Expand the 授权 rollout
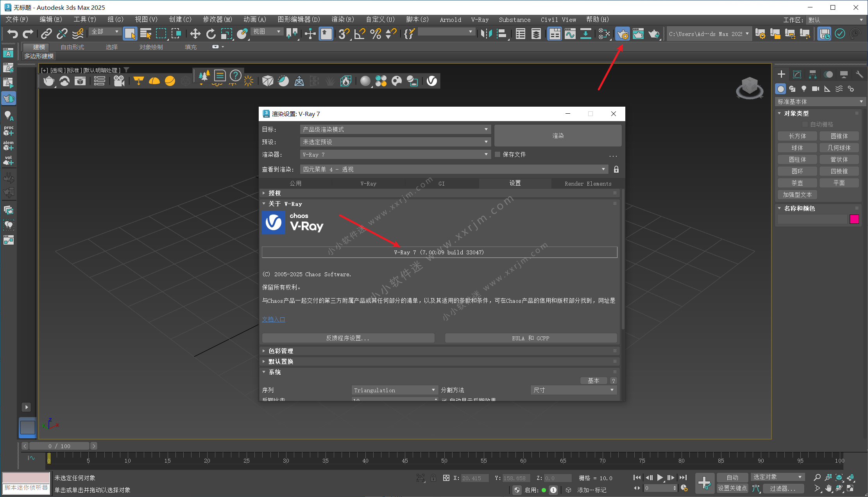 pyautogui.click(x=440, y=193)
